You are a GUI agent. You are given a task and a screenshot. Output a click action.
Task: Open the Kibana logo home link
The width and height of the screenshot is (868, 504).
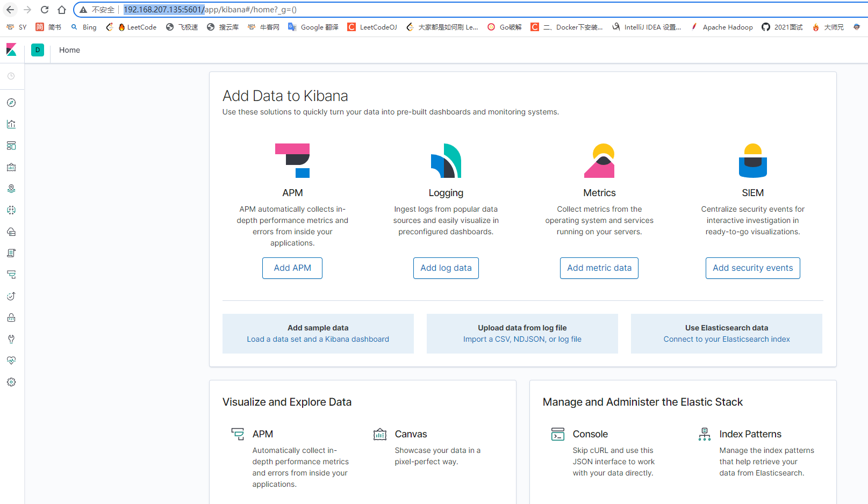tap(11, 50)
